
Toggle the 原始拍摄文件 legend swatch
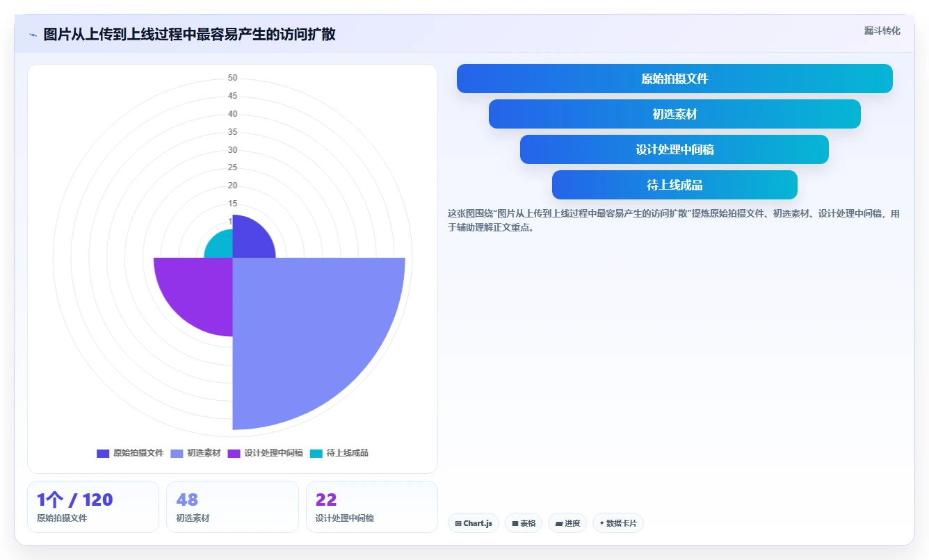tap(103, 453)
